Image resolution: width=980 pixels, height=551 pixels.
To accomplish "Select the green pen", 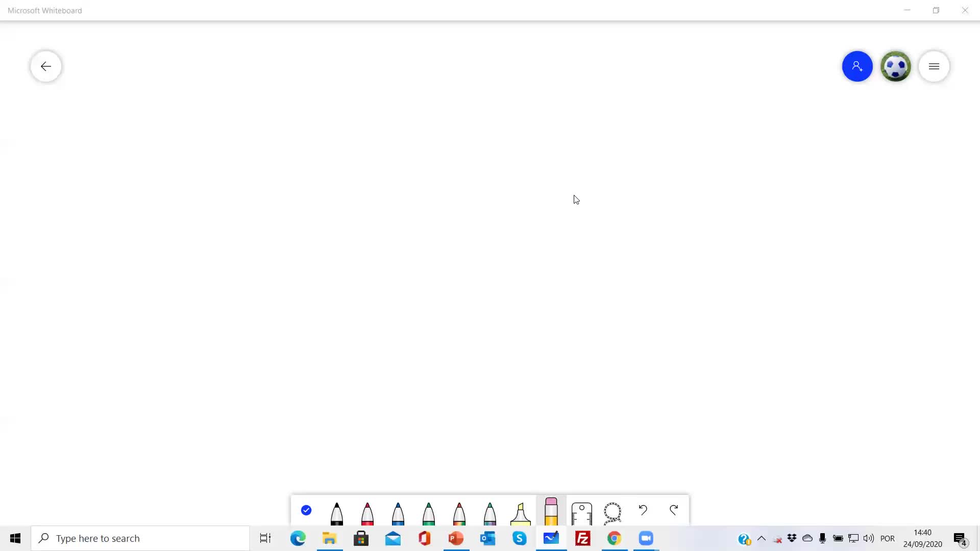I will click(x=428, y=513).
